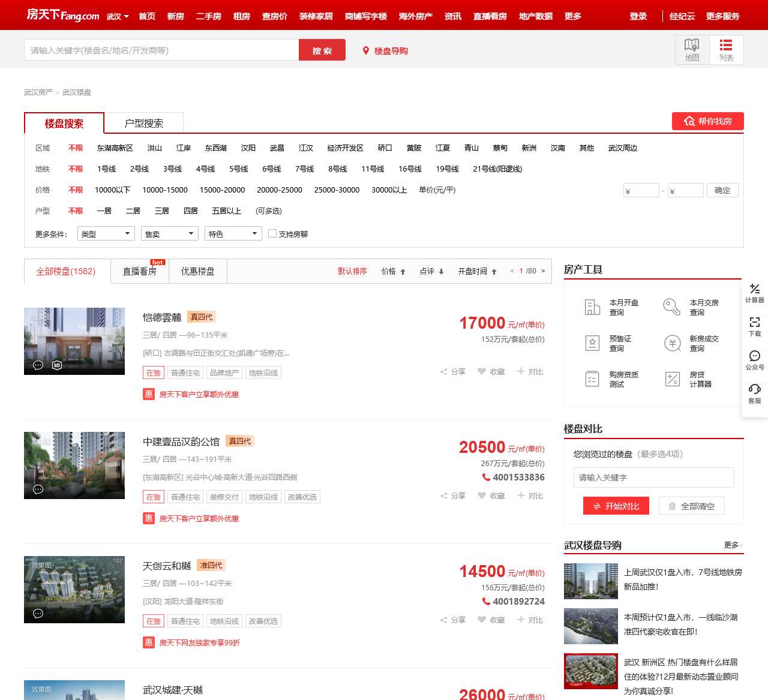
Task: Open the calculator sidebar tool
Action: (x=754, y=293)
